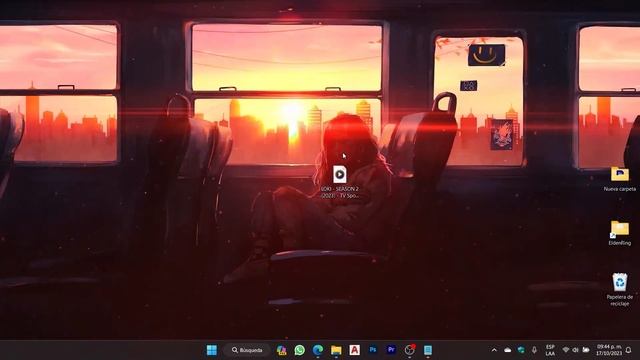Launch AutoCAD from the taskbar

pos(355,350)
